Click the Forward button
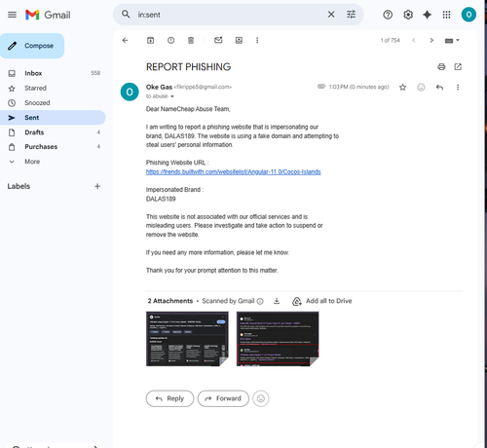The height and width of the screenshot is (448, 487). (223, 398)
